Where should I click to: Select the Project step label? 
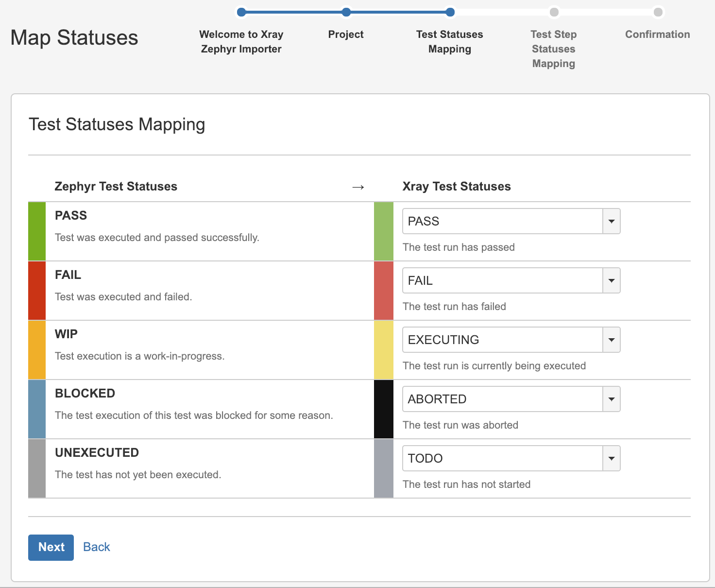tap(346, 35)
